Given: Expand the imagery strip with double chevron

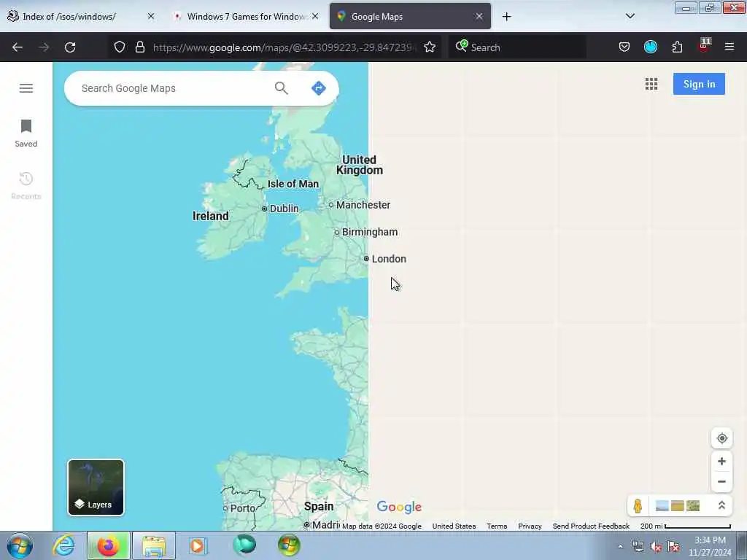Looking at the screenshot, I should [x=721, y=506].
